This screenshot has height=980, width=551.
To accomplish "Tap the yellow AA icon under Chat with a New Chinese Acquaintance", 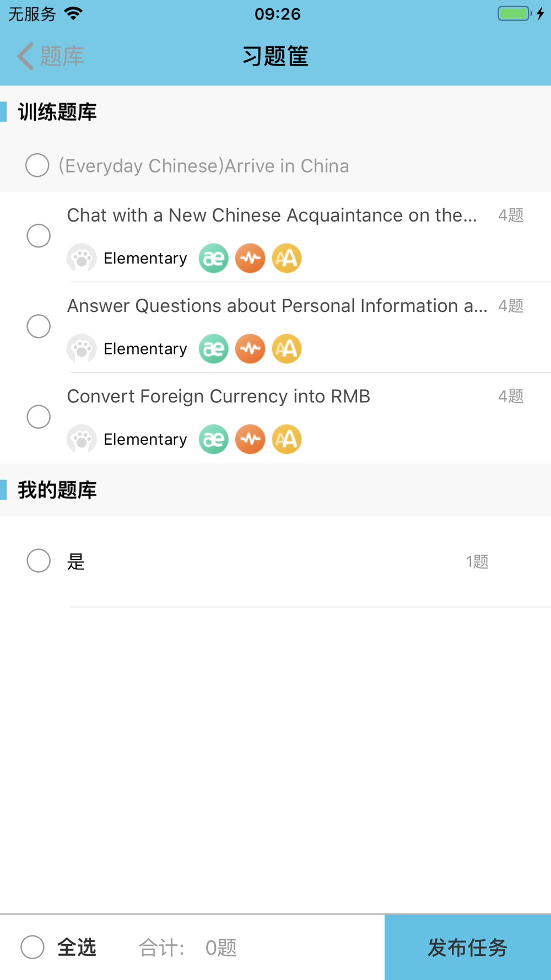I will (x=287, y=258).
